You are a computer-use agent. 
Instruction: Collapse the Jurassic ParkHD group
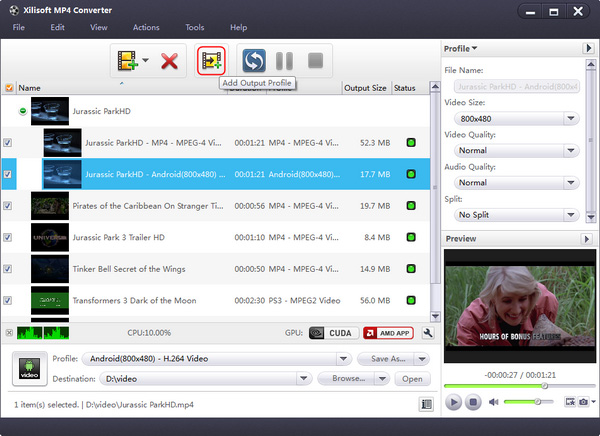(x=23, y=111)
